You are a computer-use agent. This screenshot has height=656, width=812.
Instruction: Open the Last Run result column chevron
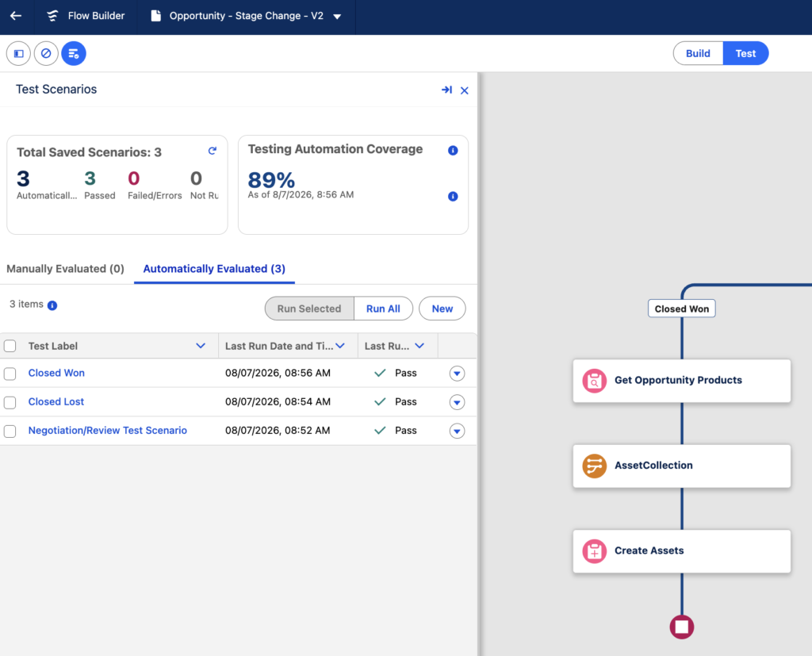419,346
